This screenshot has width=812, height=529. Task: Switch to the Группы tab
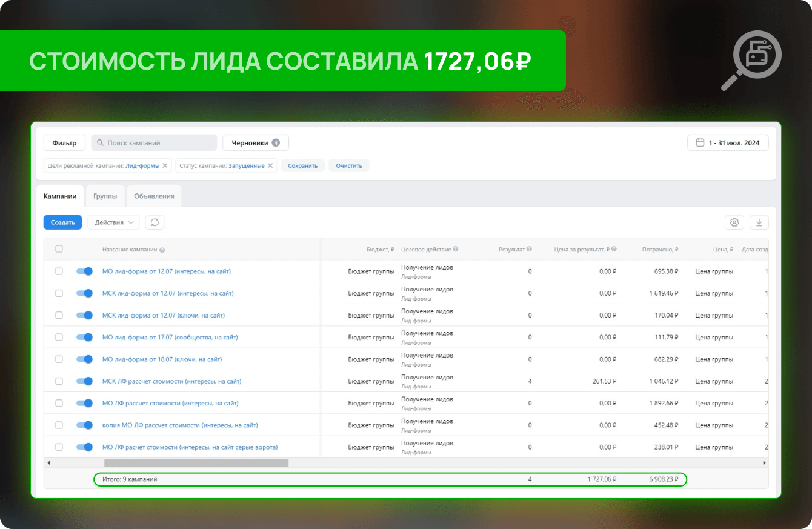point(105,196)
